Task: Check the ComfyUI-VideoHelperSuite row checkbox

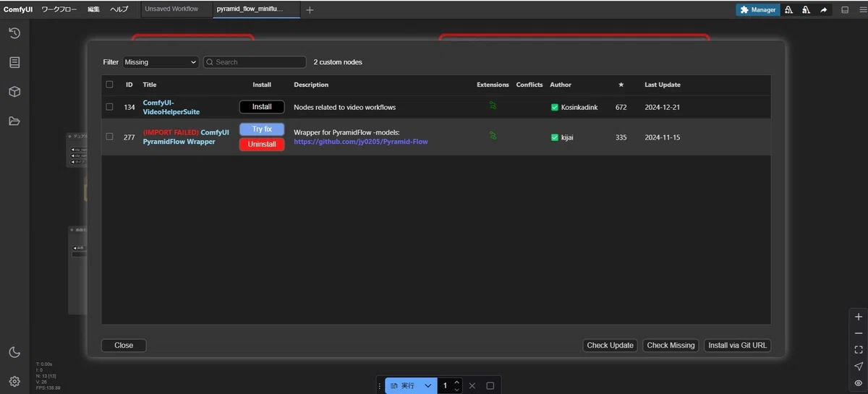Action: pyautogui.click(x=109, y=107)
